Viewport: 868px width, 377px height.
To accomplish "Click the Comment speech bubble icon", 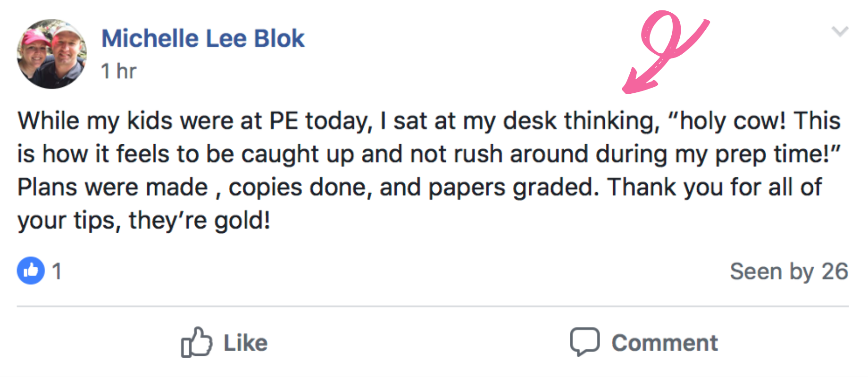I will (x=584, y=341).
